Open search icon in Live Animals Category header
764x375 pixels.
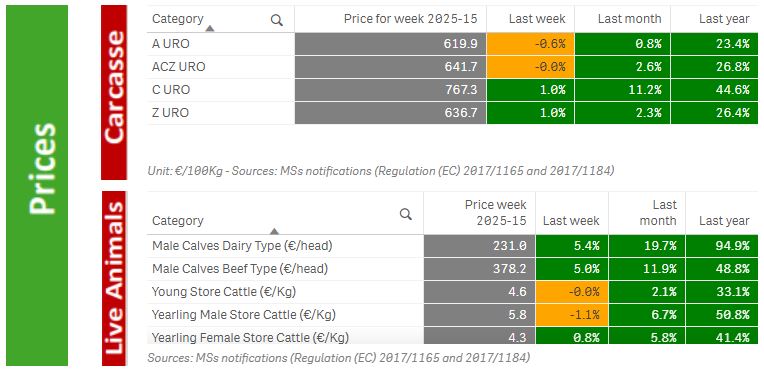pos(405,214)
